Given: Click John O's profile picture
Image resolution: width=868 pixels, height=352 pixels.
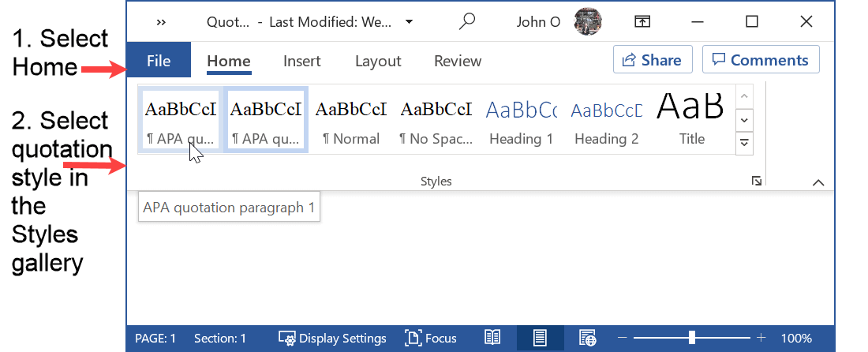Looking at the screenshot, I should point(588,21).
